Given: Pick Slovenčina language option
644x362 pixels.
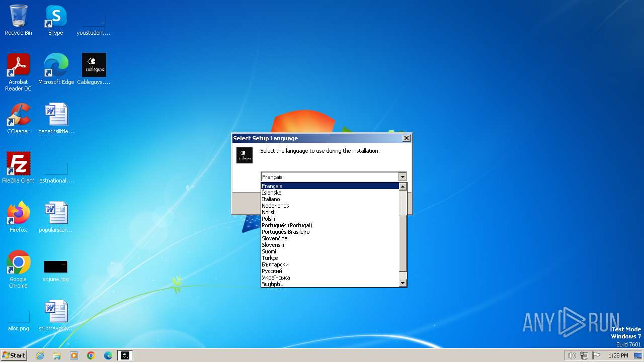Looking at the screenshot, I should coord(330,238).
